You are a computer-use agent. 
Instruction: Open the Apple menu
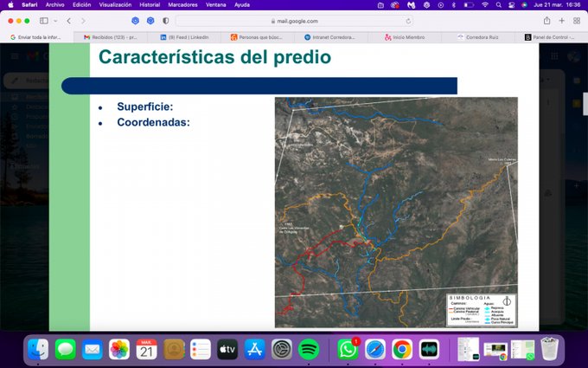pyautogui.click(x=10, y=5)
